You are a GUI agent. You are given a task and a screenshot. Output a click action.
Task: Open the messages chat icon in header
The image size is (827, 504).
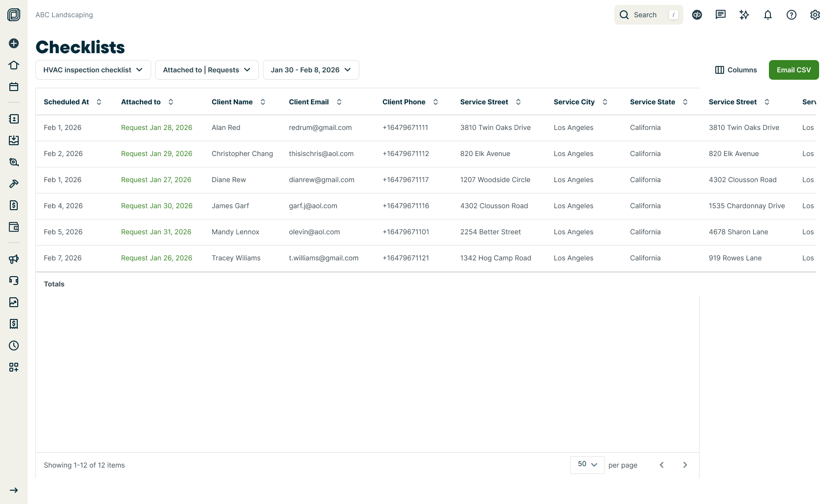click(x=720, y=15)
